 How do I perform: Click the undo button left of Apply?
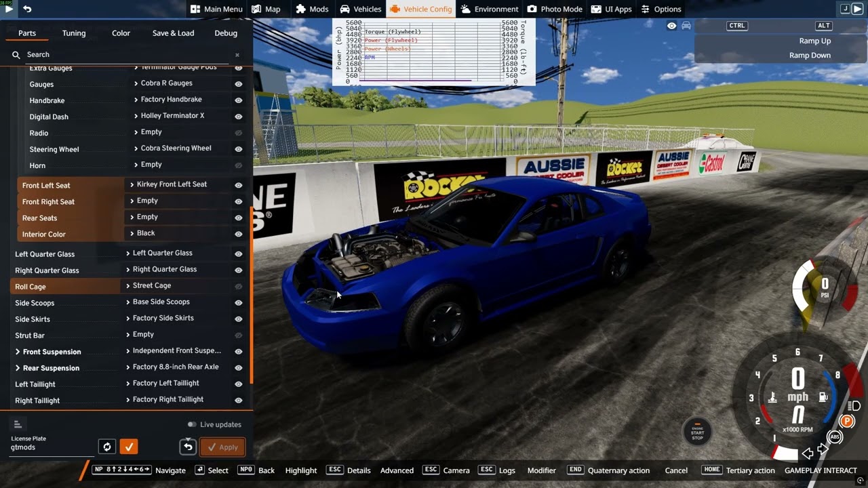click(x=188, y=447)
